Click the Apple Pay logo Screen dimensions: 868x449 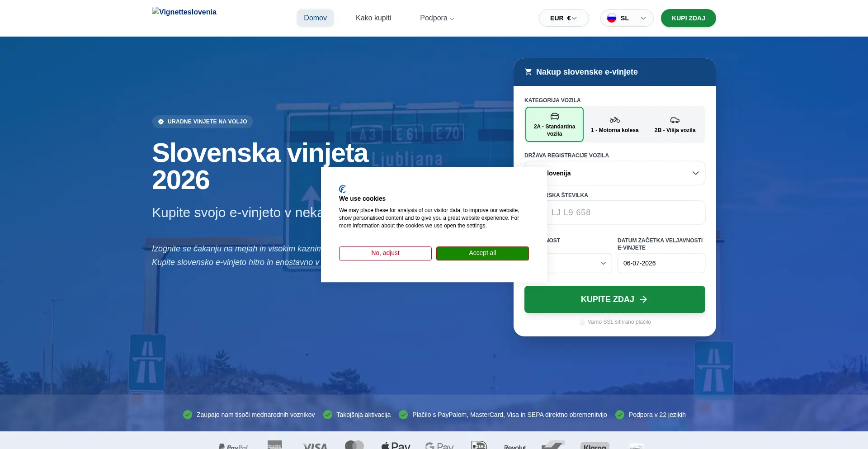tap(396, 445)
